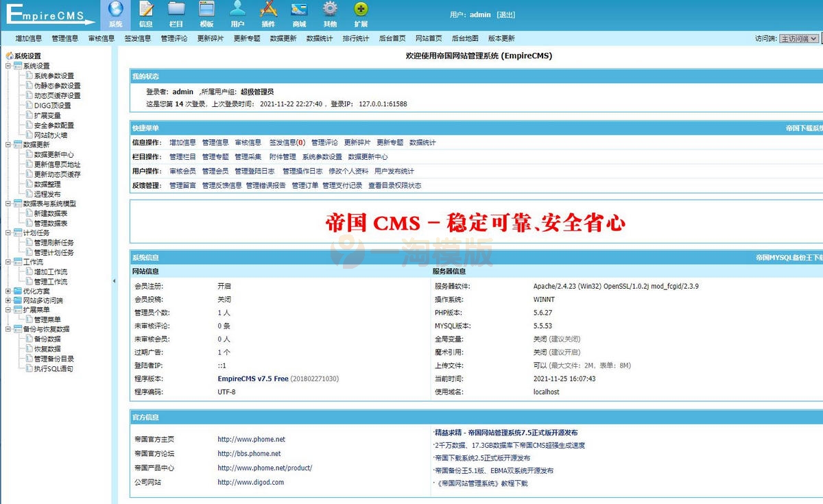
Task: Select 后台首页 in the menu bar
Action: pos(392,38)
